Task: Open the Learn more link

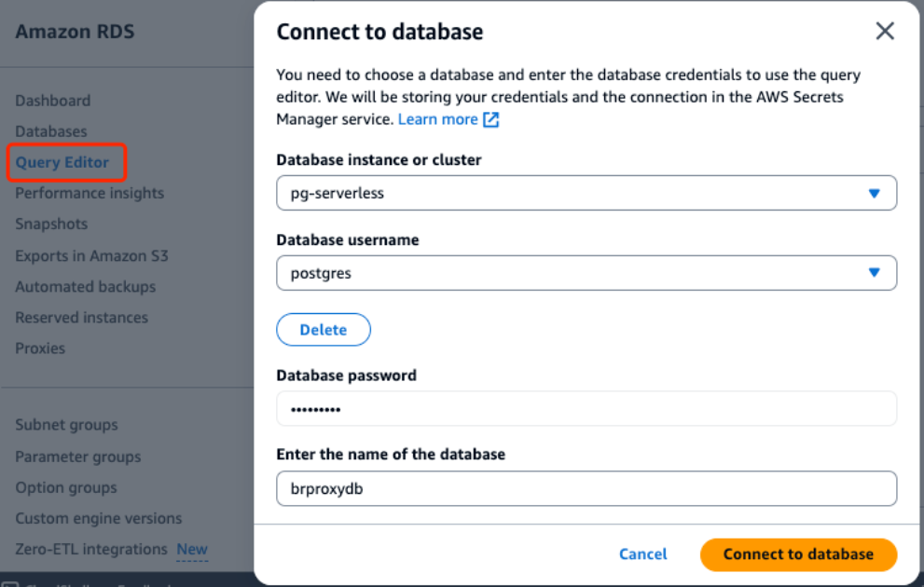Action: 437,119
